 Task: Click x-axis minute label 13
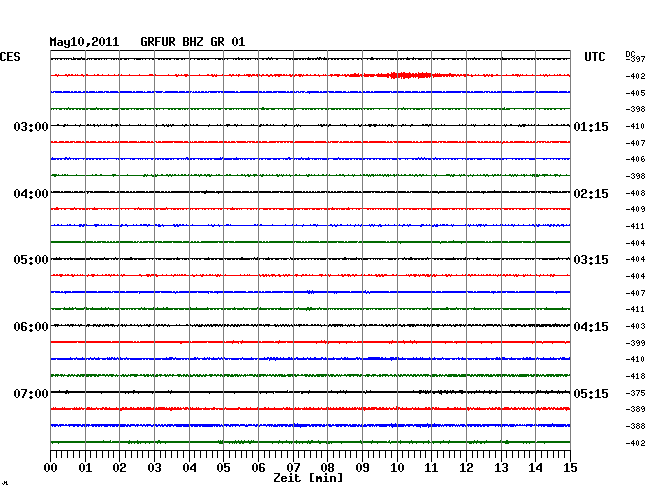click(501, 467)
